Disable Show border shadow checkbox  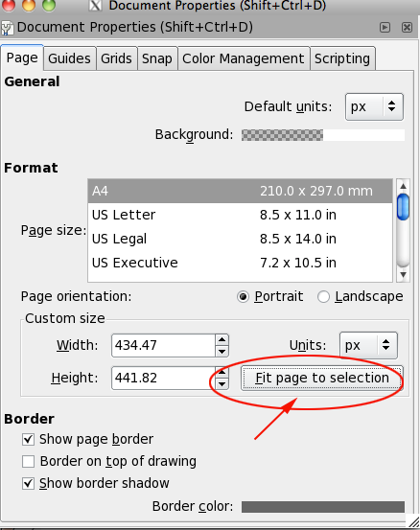[x=28, y=483]
